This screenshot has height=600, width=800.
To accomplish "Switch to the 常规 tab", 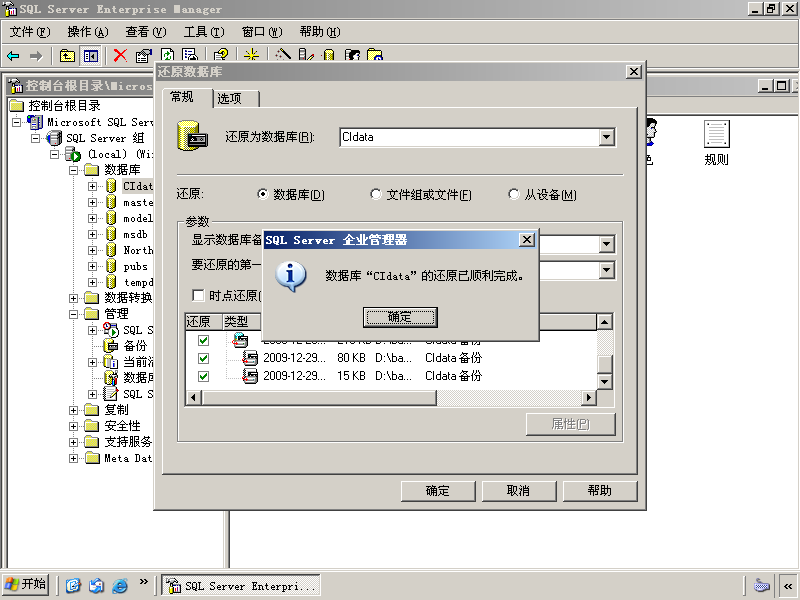I will click(x=187, y=97).
